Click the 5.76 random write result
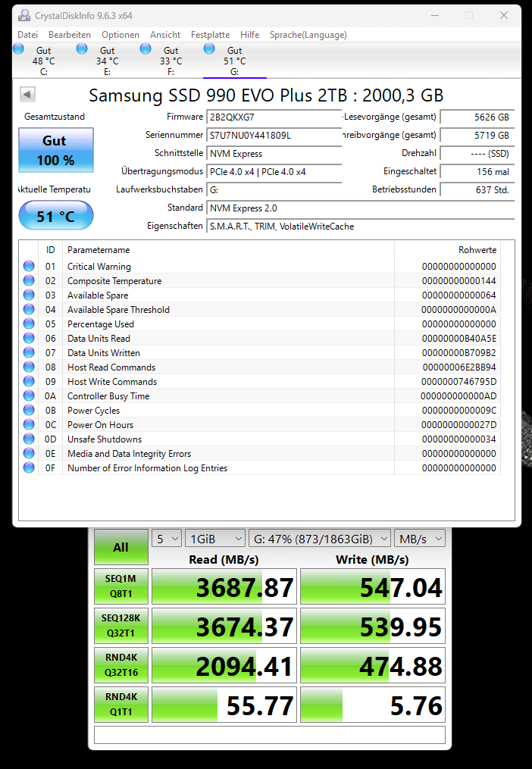The image size is (532, 769). (373, 705)
